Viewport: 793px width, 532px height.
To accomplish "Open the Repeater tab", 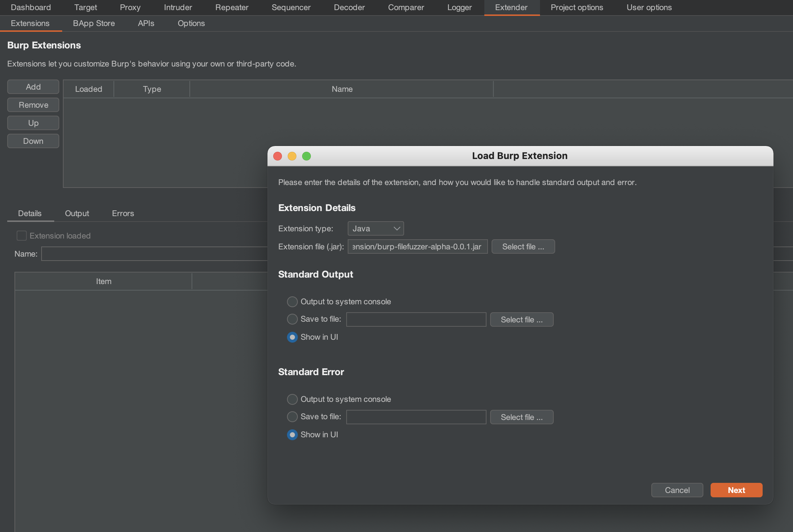I will [232, 7].
